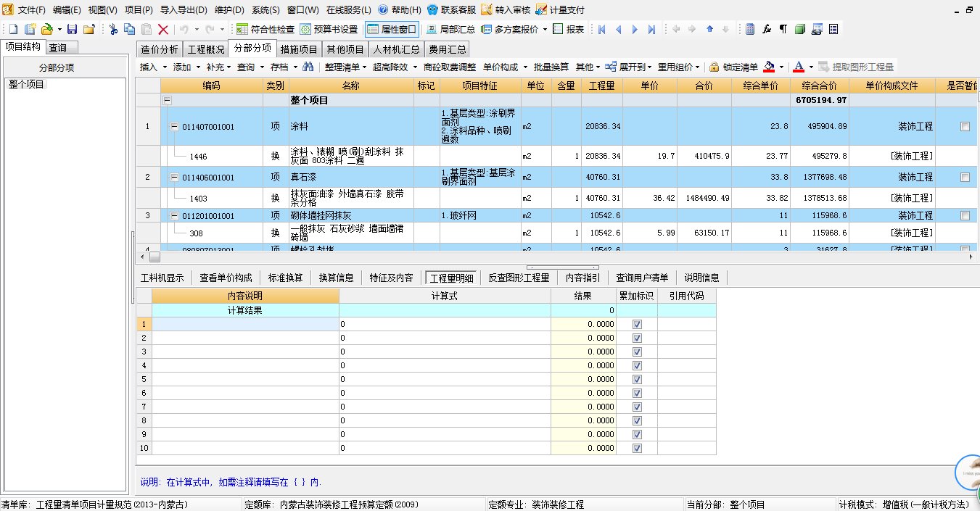Screen dimensions: 980x511
Task: Click the print-preview icon beside the green cube
Action: click(817, 29)
